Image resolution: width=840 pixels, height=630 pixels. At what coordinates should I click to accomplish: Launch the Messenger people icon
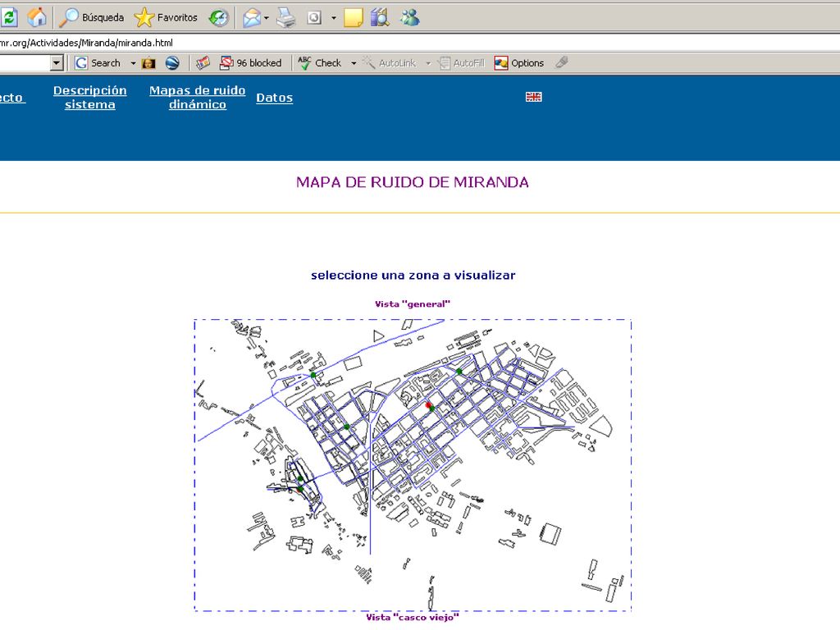410,17
